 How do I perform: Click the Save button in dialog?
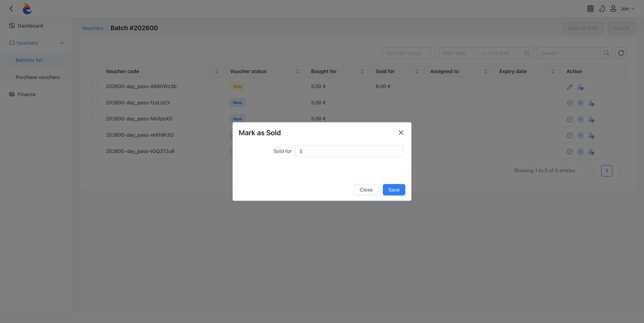(394, 190)
